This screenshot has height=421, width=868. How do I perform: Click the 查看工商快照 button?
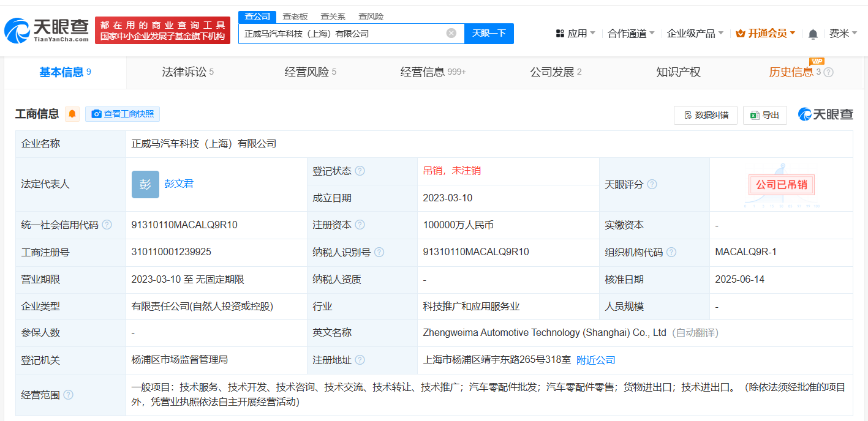click(123, 114)
